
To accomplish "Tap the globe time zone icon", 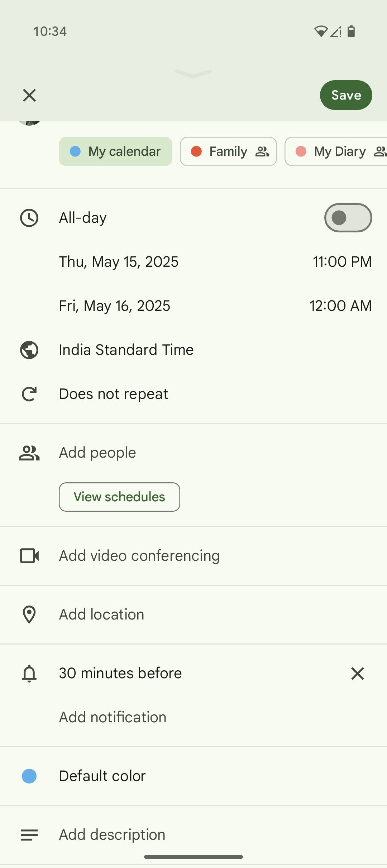I will (x=29, y=350).
